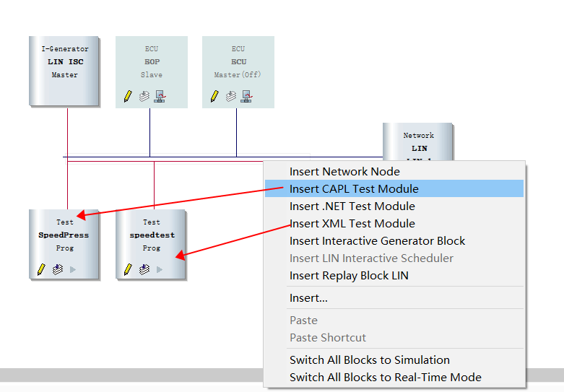Click the pencil edit icon on BOP node
The image size is (564, 392).
[x=128, y=97]
